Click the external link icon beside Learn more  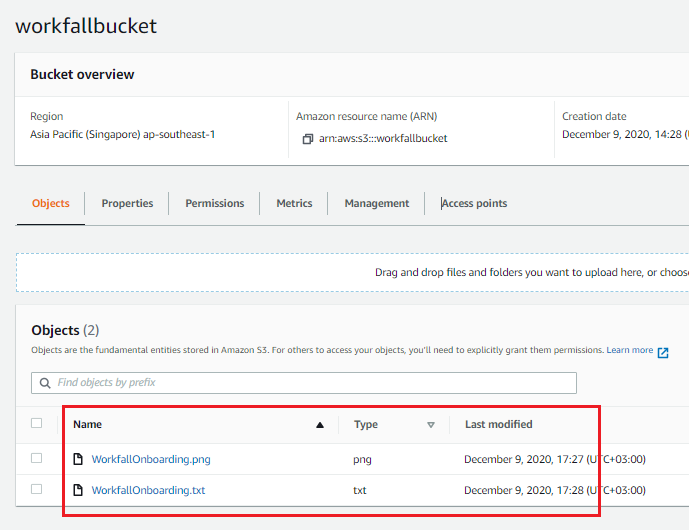(663, 352)
